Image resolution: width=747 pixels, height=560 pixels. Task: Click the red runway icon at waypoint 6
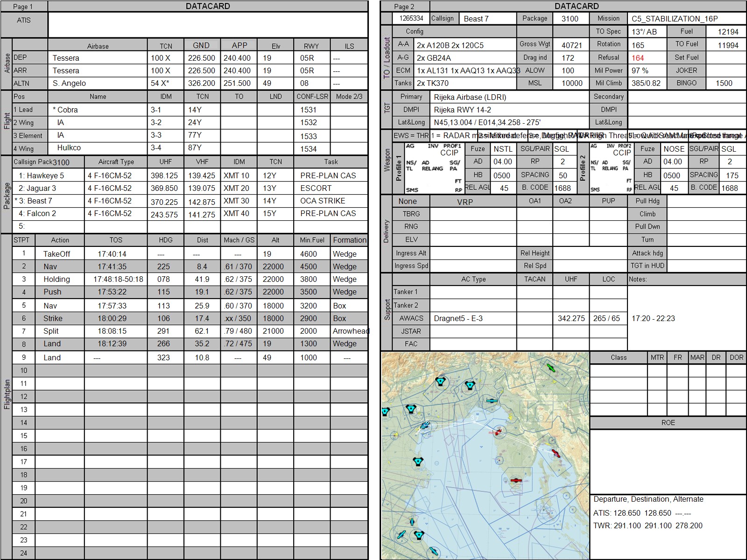(555, 453)
